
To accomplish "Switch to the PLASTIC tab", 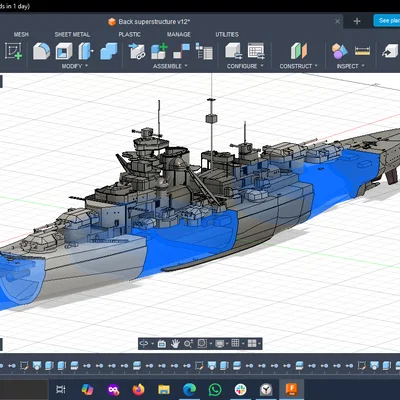I will pyautogui.click(x=130, y=34).
